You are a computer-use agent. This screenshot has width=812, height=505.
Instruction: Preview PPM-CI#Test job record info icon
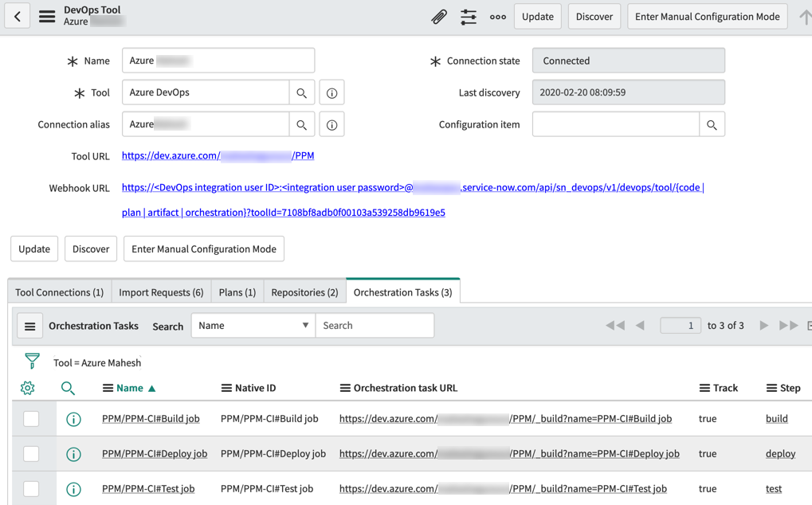[73, 489]
